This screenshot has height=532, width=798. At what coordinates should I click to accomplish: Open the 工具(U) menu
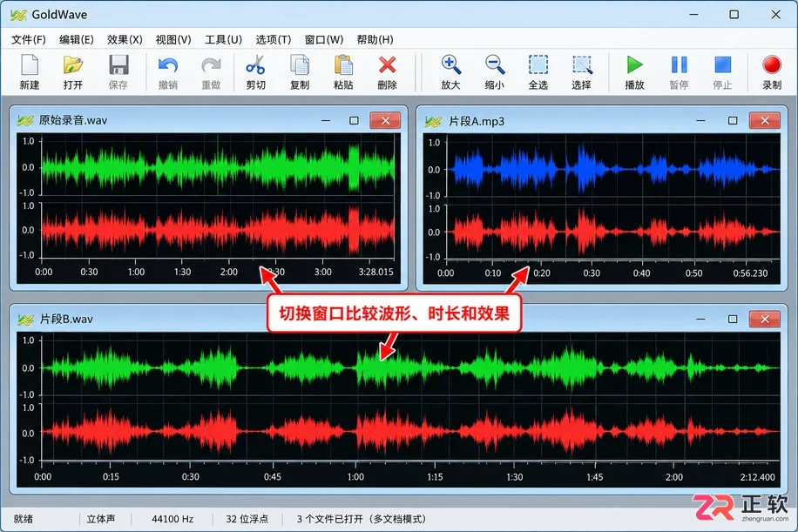pos(223,40)
